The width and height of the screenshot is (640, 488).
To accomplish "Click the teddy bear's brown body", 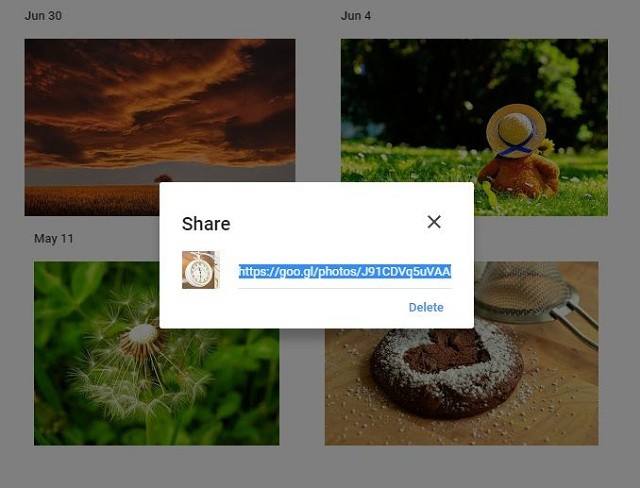I will [x=518, y=176].
